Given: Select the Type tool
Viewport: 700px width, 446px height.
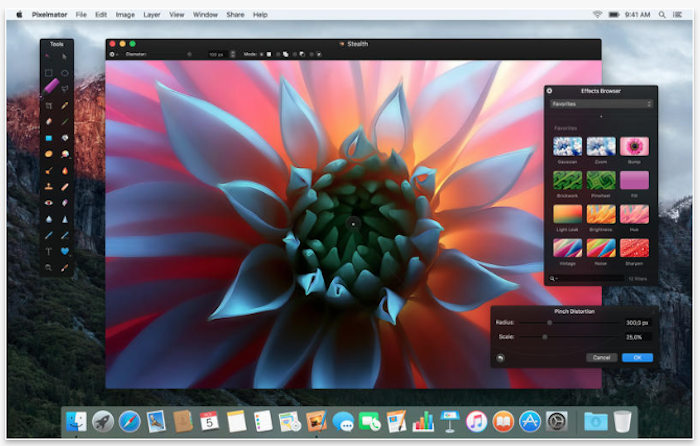Looking at the screenshot, I should click(49, 251).
